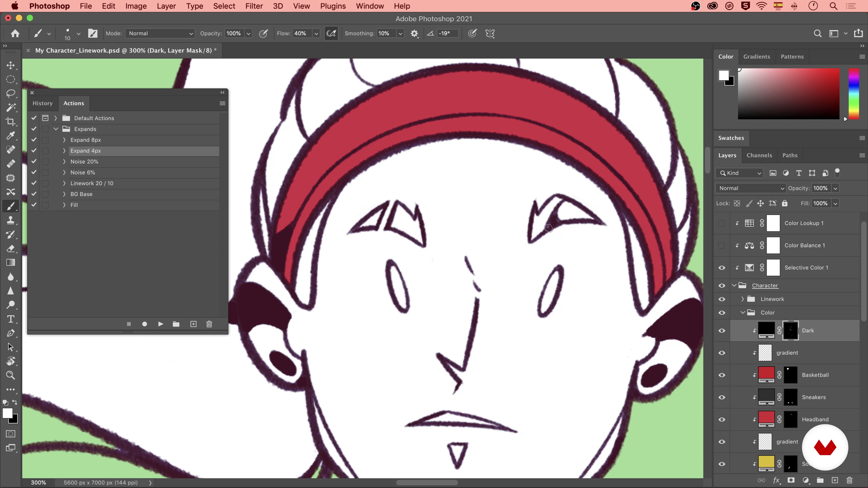Hide the Selective Color 1 layer
868x488 pixels.
point(722,268)
